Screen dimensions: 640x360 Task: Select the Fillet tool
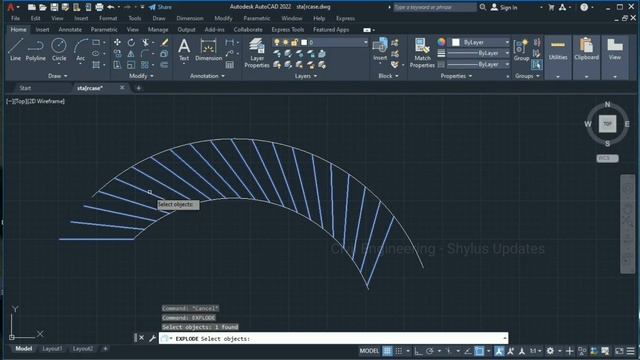click(x=145, y=53)
